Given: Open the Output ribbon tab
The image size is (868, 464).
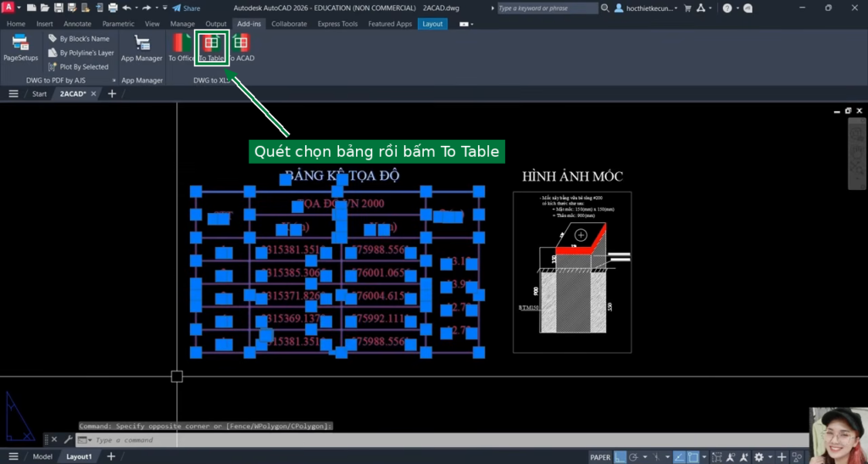Looking at the screenshot, I should pyautogui.click(x=216, y=24).
